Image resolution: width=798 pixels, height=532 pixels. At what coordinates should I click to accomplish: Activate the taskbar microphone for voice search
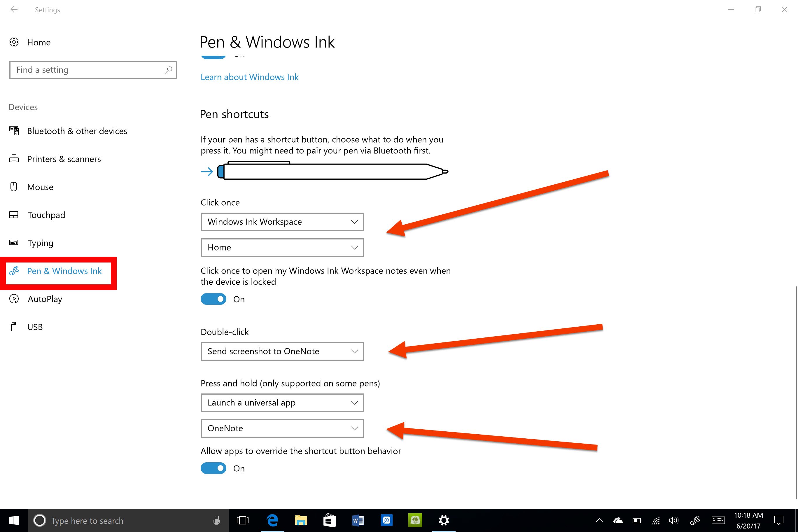216,520
